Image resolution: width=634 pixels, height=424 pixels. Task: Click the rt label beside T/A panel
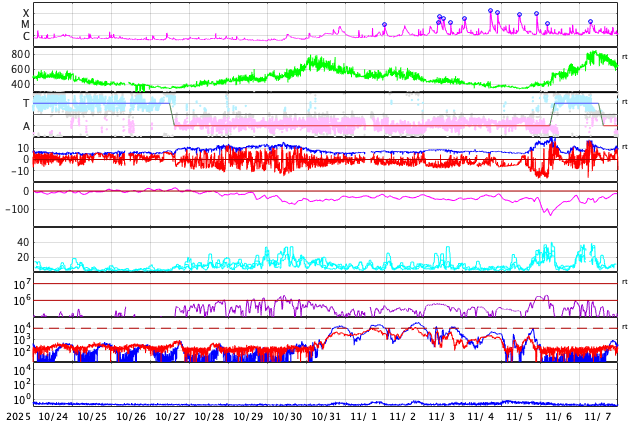click(625, 102)
